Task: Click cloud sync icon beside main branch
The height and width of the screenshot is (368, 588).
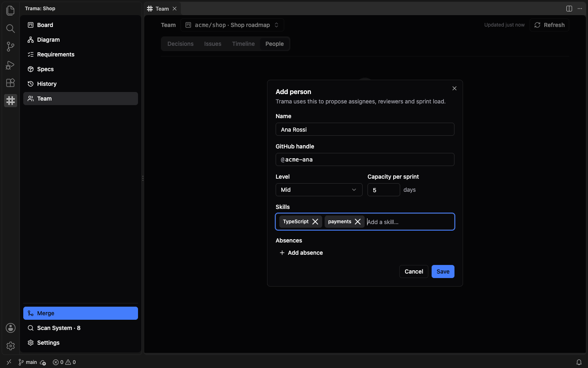Action: pyautogui.click(x=43, y=363)
